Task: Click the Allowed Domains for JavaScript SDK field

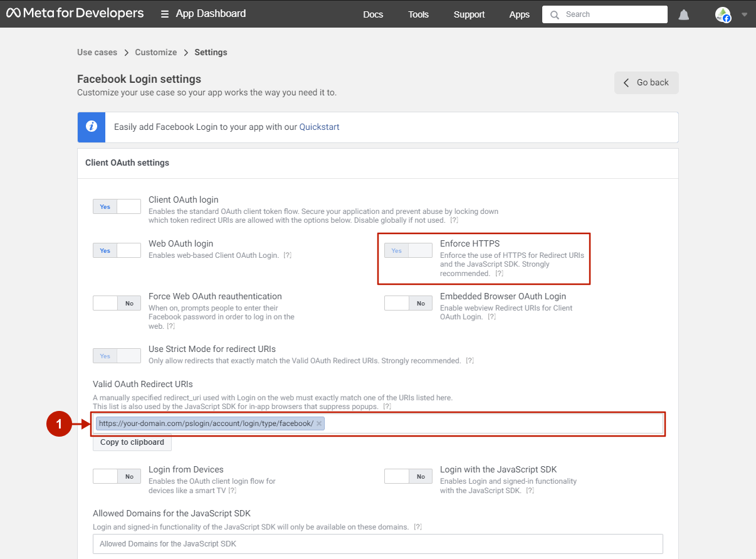Action: (x=378, y=544)
